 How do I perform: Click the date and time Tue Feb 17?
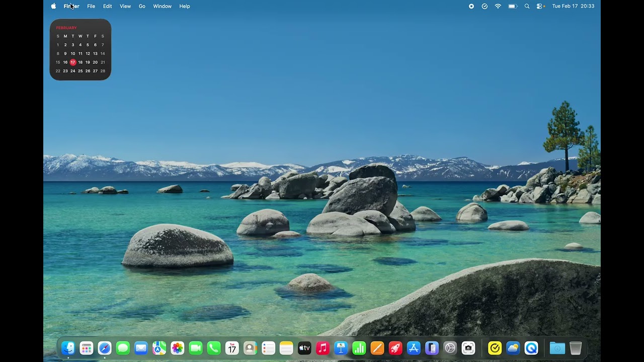click(573, 6)
